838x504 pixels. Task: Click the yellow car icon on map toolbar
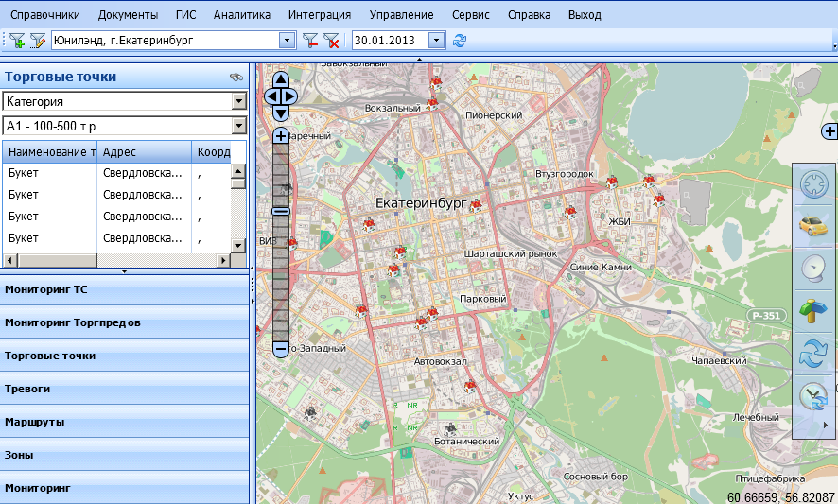pos(812,226)
